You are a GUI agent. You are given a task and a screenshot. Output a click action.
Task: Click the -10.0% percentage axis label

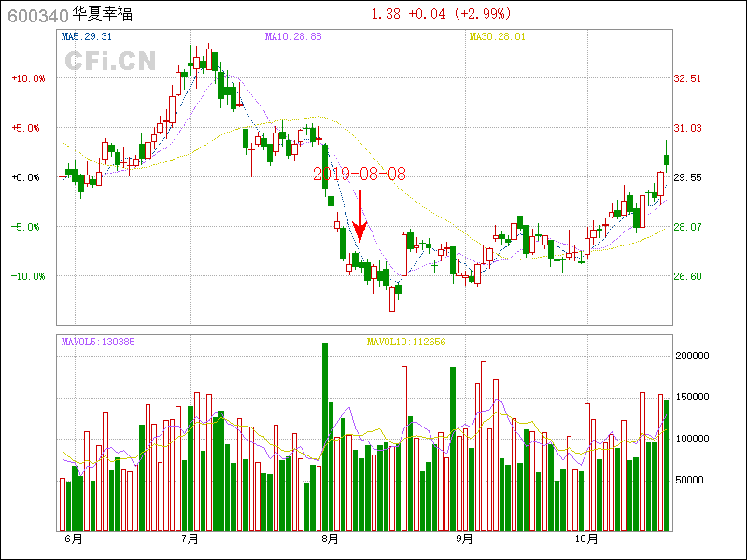pyautogui.click(x=28, y=276)
